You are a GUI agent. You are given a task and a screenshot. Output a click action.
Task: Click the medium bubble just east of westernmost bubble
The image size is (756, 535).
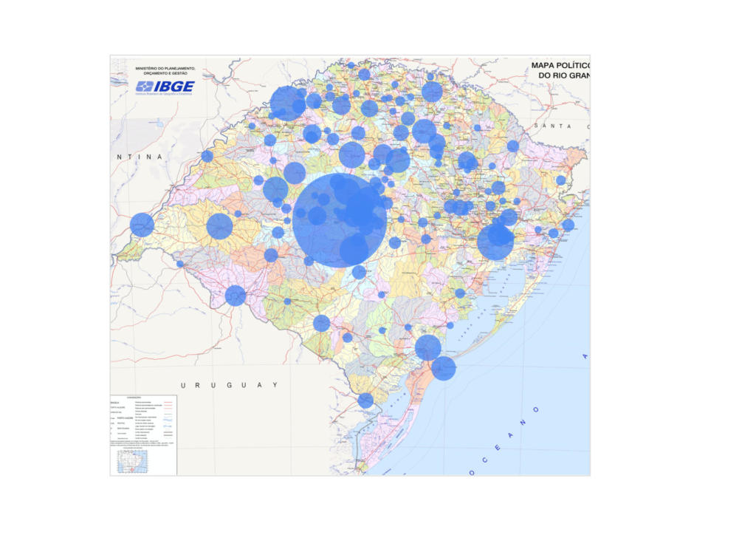point(219,226)
